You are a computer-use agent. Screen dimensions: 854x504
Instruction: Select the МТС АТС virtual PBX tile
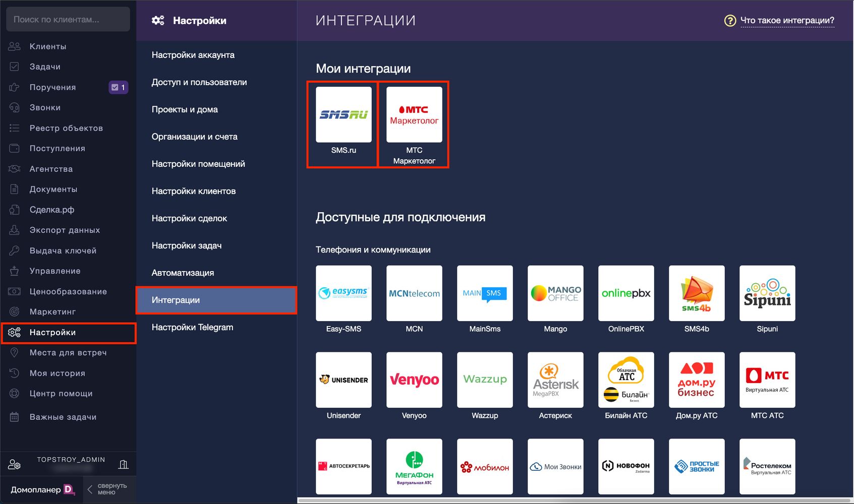(x=767, y=380)
